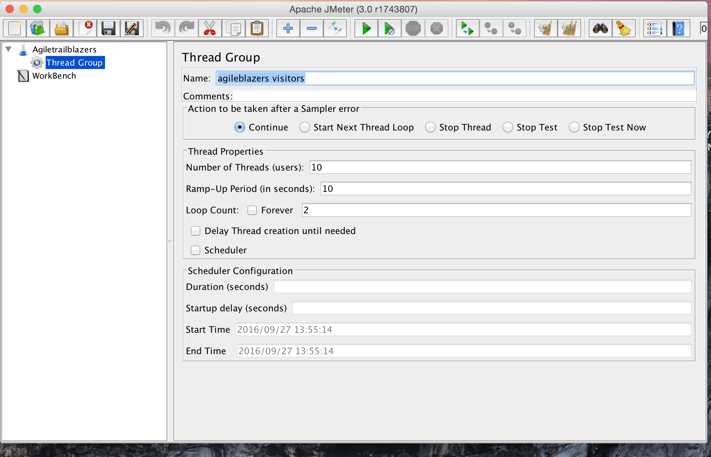
Task: Click the Save test plan as icon
Action: (132, 28)
